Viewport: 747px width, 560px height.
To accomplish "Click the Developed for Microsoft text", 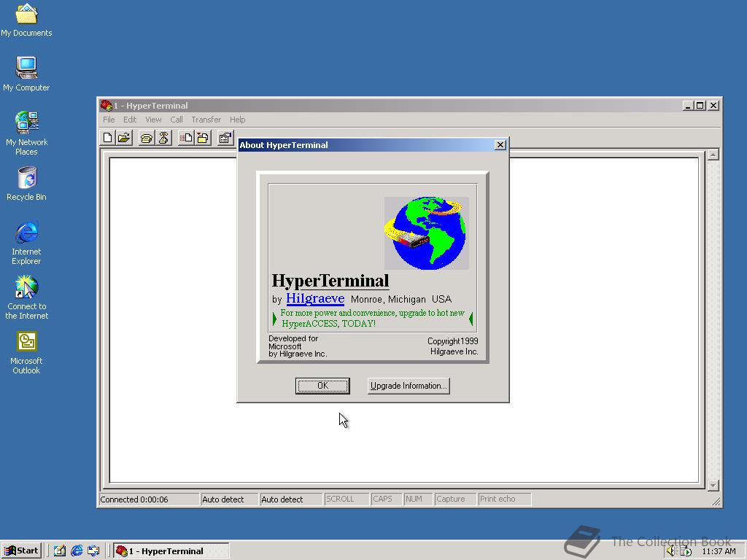I will [298, 346].
